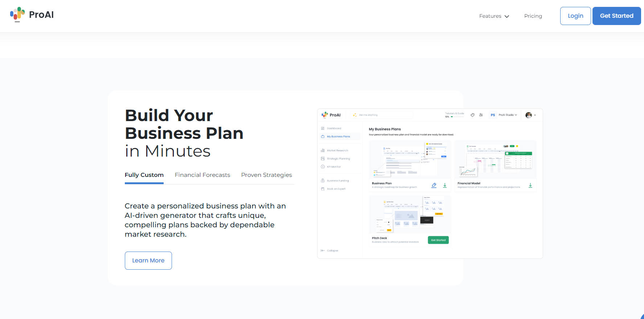Open the user avatar profile dropdown

(x=530, y=115)
